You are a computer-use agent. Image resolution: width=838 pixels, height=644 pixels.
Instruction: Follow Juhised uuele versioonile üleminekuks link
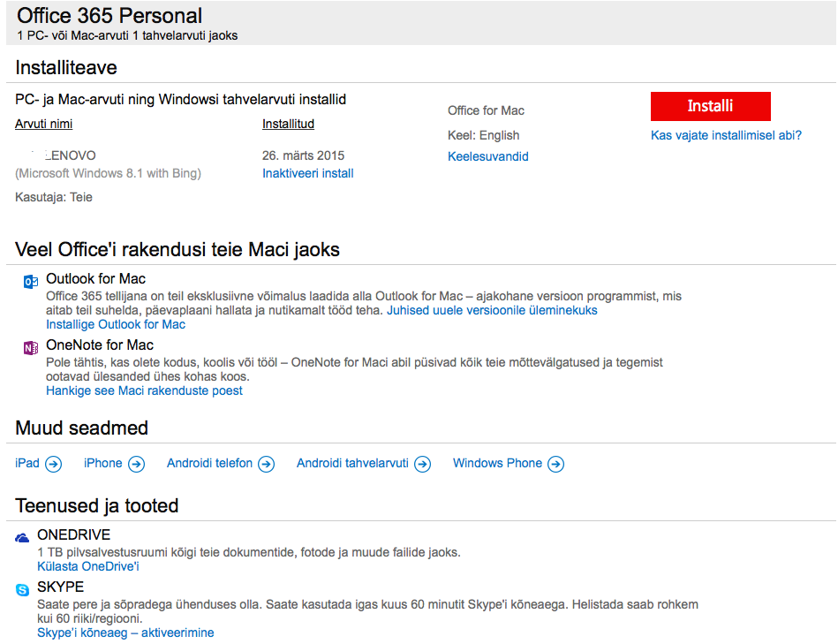492,310
